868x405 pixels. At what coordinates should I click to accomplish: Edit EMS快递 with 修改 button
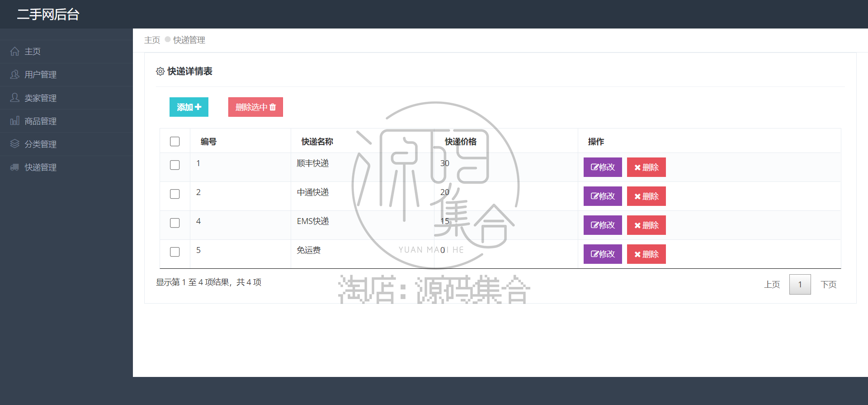point(603,225)
